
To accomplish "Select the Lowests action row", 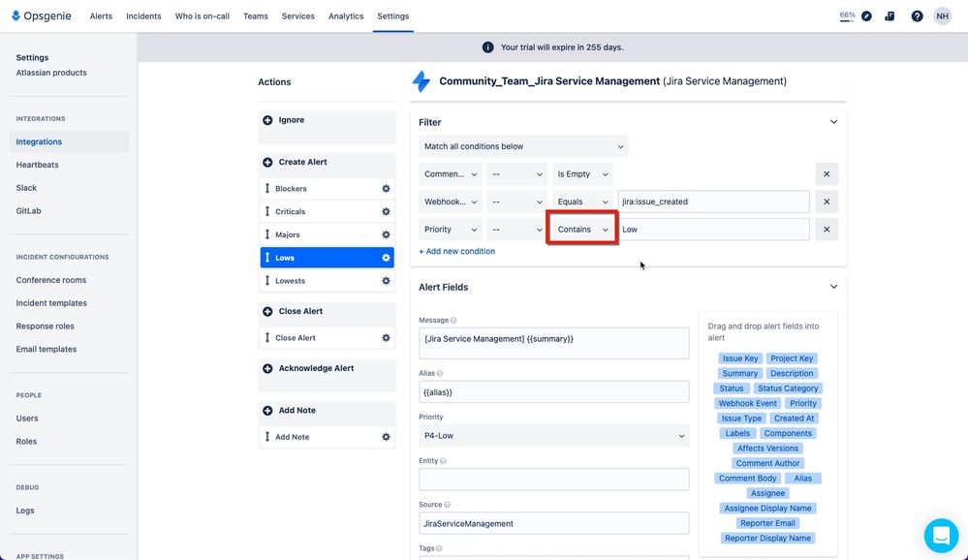I will tap(328, 281).
